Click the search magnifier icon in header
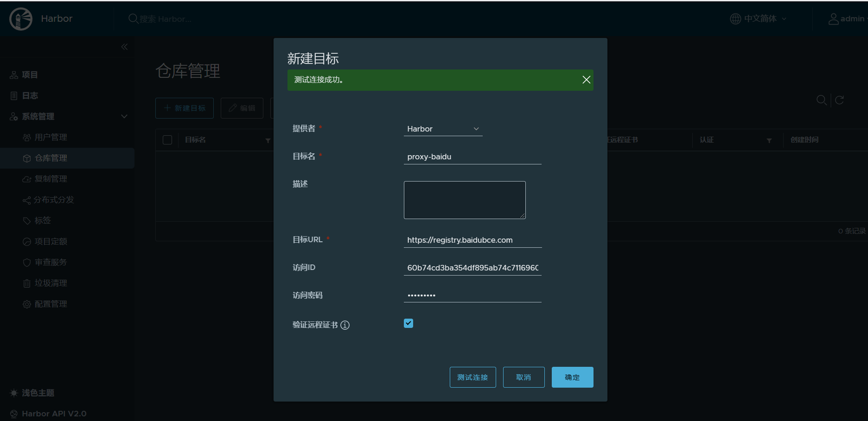 [133, 19]
